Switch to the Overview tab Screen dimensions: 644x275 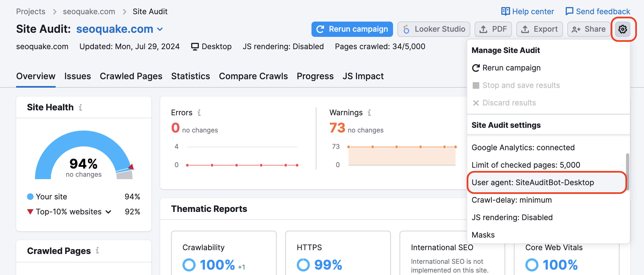pyautogui.click(x=36, y=76)
